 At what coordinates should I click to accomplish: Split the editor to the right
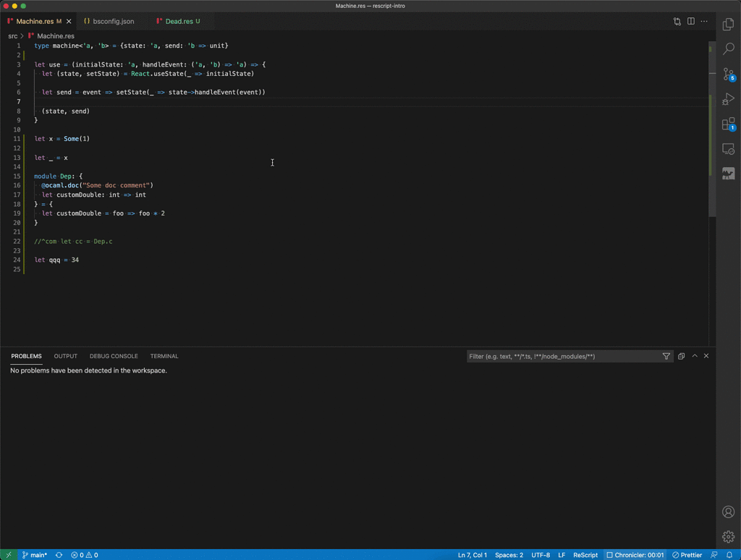[x=691, y=22]
